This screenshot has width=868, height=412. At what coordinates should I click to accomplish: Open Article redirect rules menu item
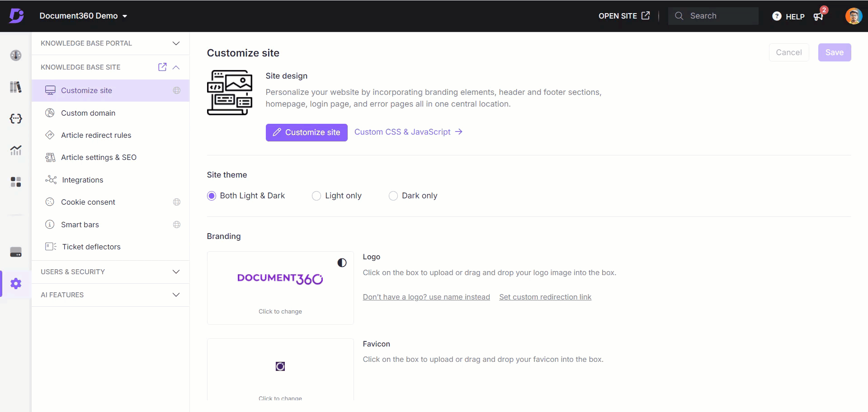click(x=110, y=135)
